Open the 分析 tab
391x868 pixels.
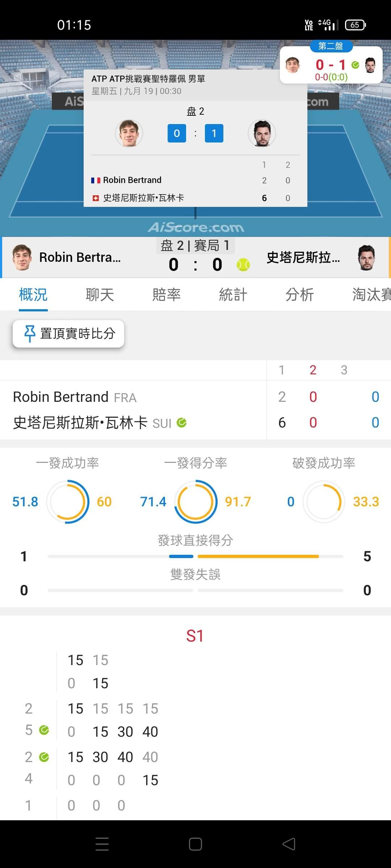pyautogui.click(x=300, y=294)
